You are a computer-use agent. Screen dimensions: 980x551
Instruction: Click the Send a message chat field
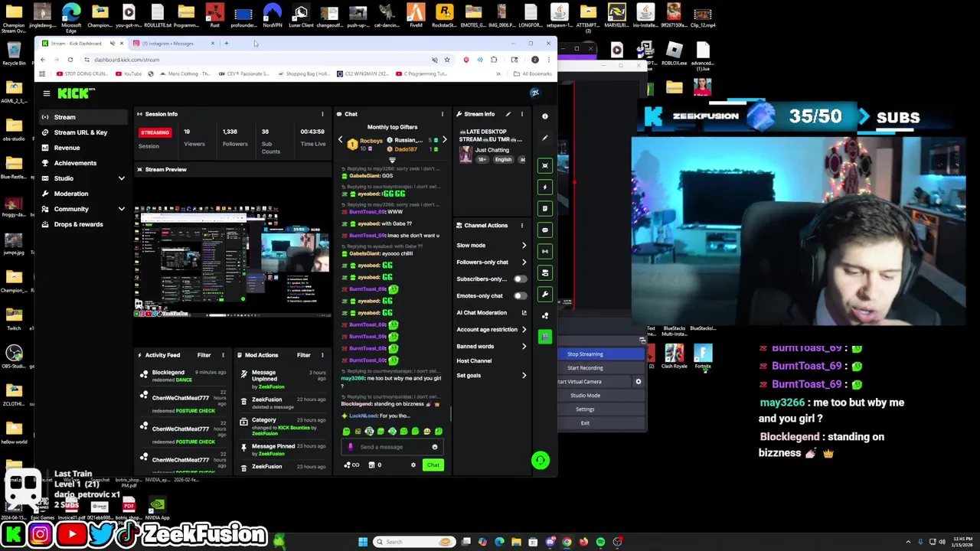click(x=392, y=447)
